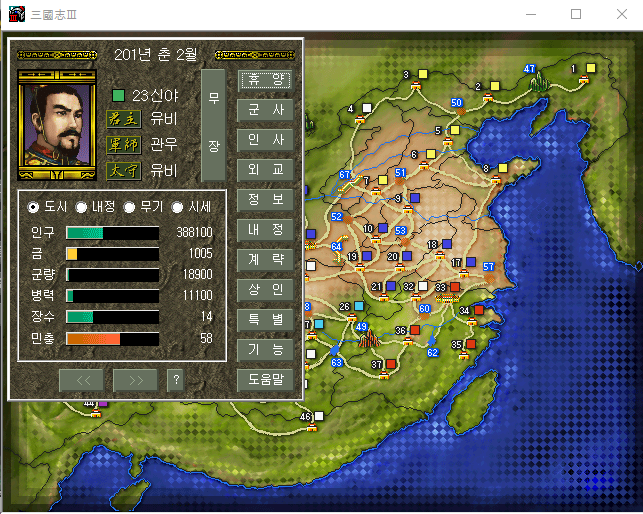
Task: Select city 6 yellow marker on map
Action: point(431,154)
